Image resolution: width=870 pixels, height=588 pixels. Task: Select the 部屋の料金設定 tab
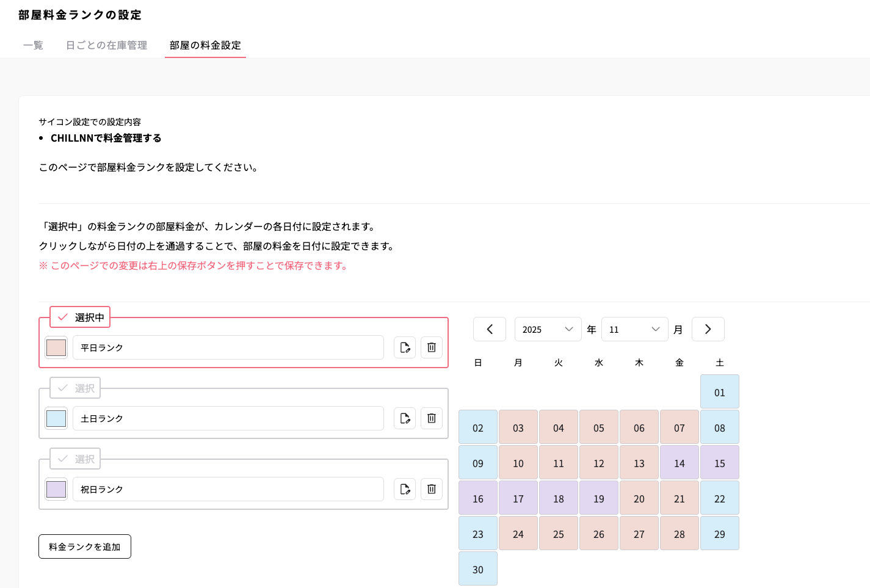(x=205, y=45)
